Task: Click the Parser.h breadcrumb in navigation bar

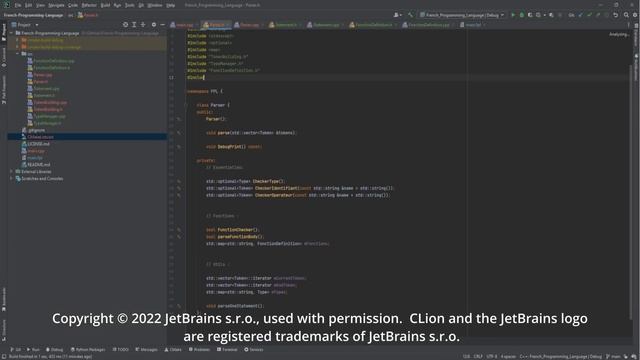Action: pyautogui.click(x=88, y=15)
